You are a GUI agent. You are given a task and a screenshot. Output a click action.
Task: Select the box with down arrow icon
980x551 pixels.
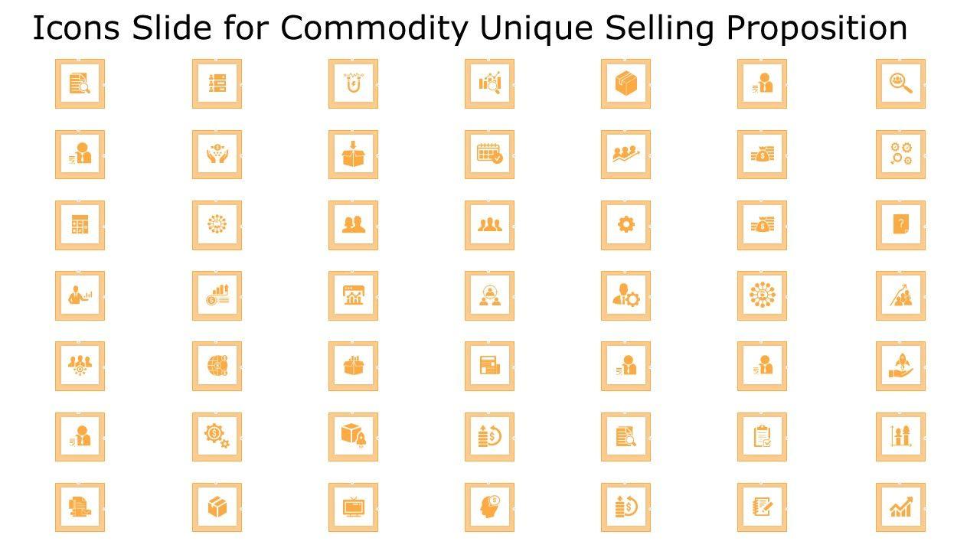(353, 155)
